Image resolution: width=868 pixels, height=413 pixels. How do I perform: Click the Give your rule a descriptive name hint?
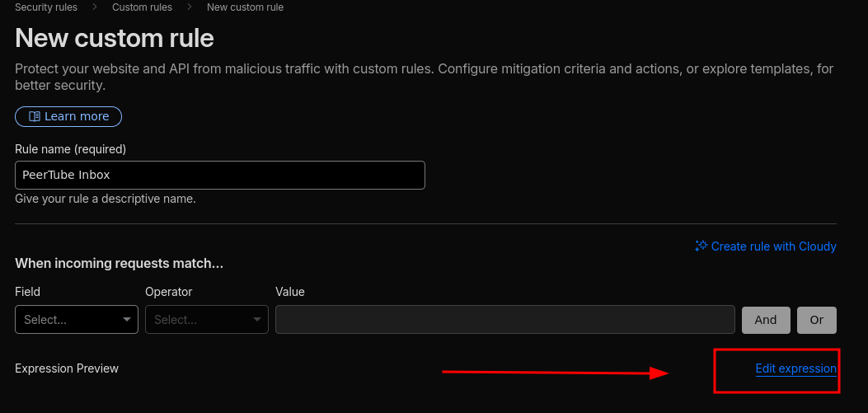point(106,198)
